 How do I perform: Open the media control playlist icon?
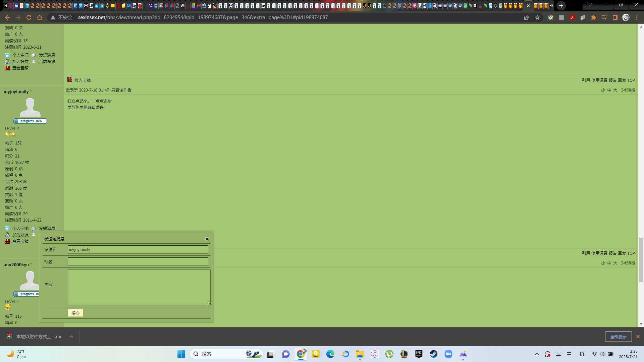tap(604, 17)
